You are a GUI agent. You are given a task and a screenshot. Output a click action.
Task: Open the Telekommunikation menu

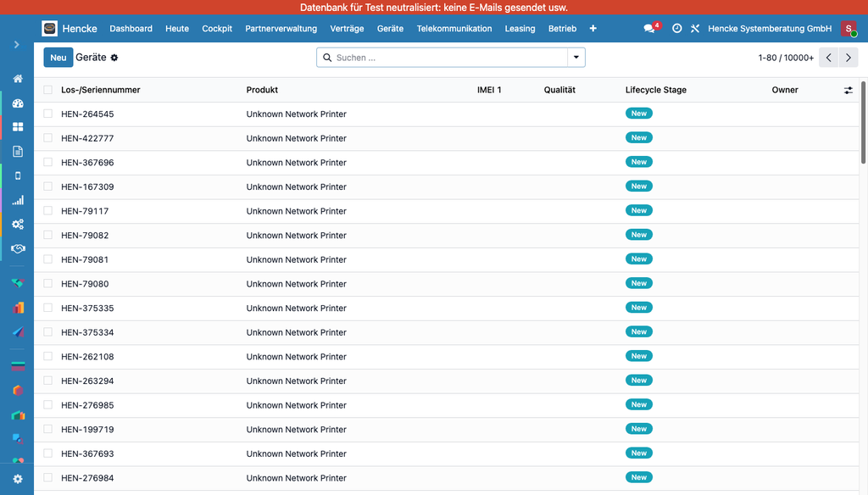453,29
